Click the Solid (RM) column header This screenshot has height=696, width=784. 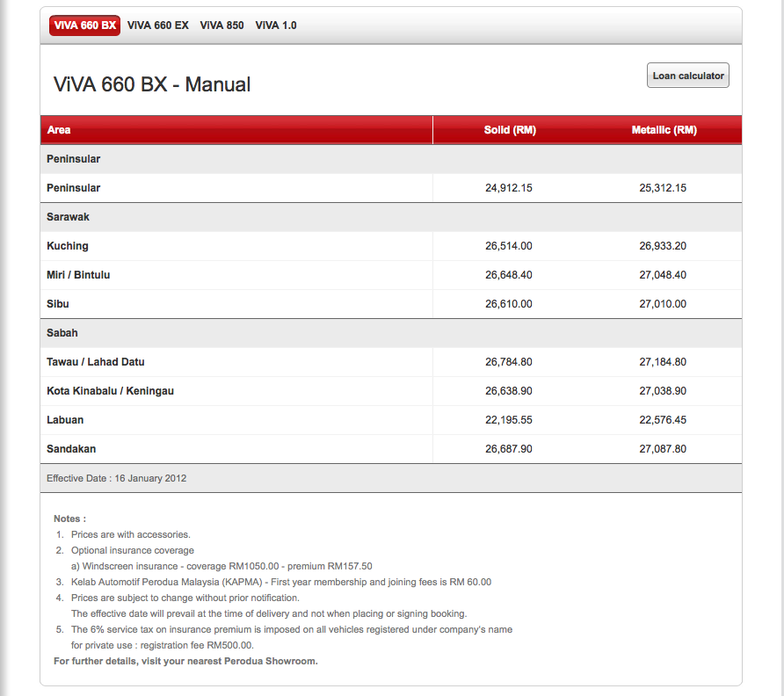(510, 130)
